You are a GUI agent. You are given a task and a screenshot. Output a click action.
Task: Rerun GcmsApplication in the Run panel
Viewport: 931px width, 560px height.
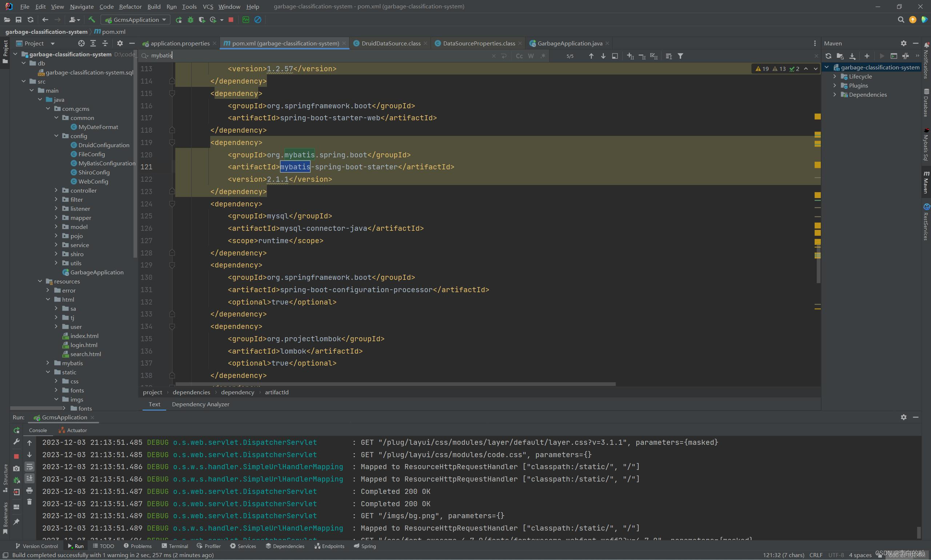point(17,430)
